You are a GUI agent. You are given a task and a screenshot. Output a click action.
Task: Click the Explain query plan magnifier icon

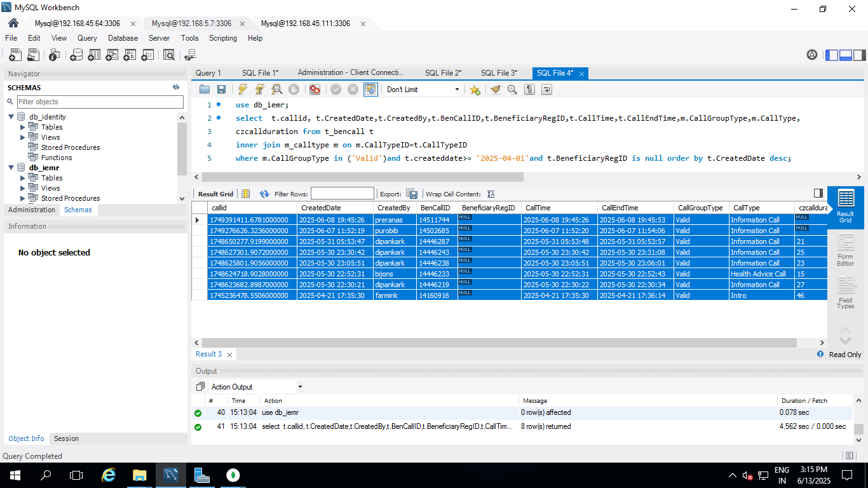276,90
